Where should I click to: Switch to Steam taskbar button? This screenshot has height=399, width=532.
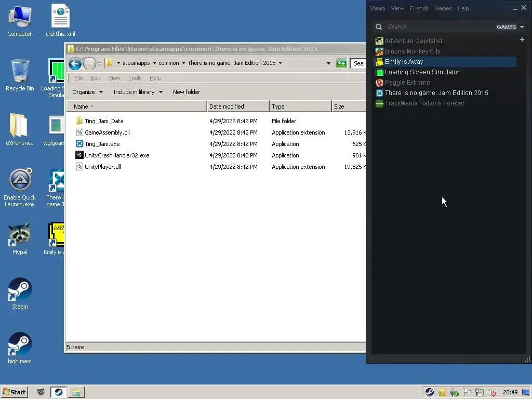(x=58, y=392)
